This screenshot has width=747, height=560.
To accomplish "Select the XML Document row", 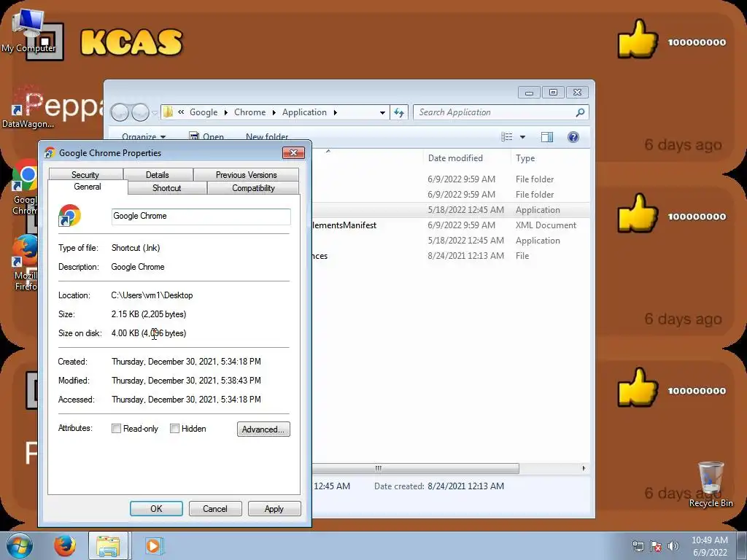I will point(451,225).
